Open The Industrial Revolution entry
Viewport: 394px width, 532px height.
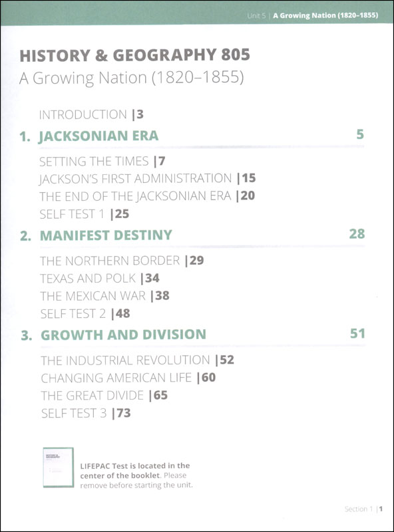(x=138, y=360)
